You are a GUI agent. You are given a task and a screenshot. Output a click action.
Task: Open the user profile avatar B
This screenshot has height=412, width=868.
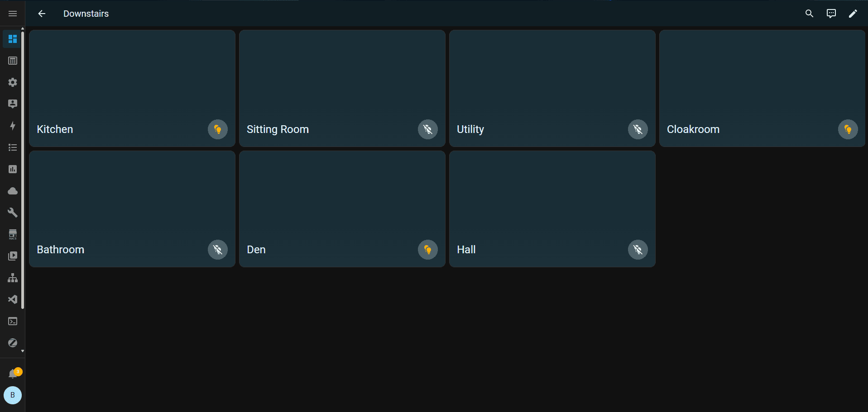[x=13, y=395]
